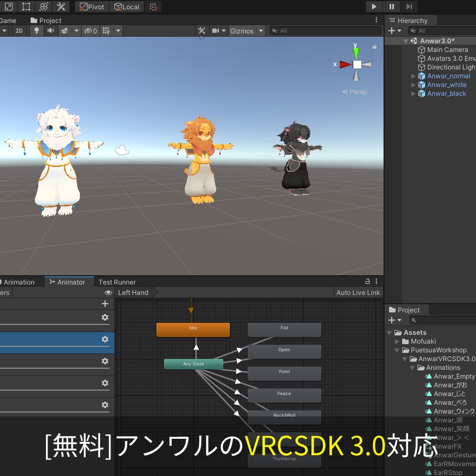Switch Persp projection label
Viewport: 476px width, 476px height.
pyautogui.click(x=355, y=92)
